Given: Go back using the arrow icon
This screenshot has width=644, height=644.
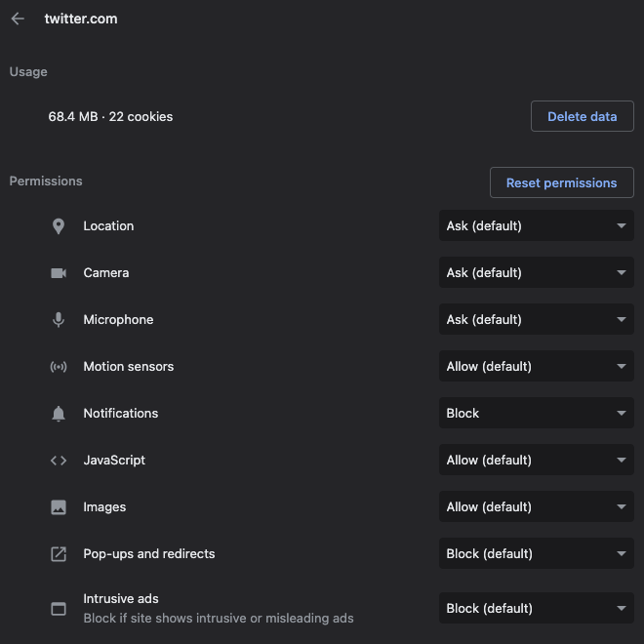Looking at the screenshot, I should point(18,19).
